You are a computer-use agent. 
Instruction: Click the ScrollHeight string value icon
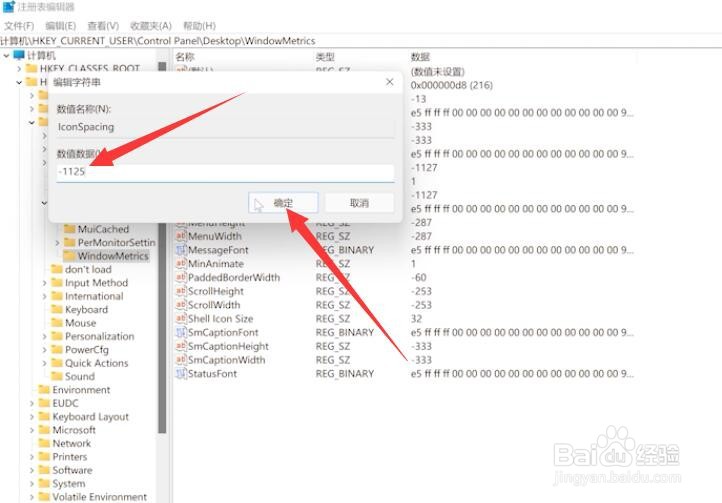point(181,291)
